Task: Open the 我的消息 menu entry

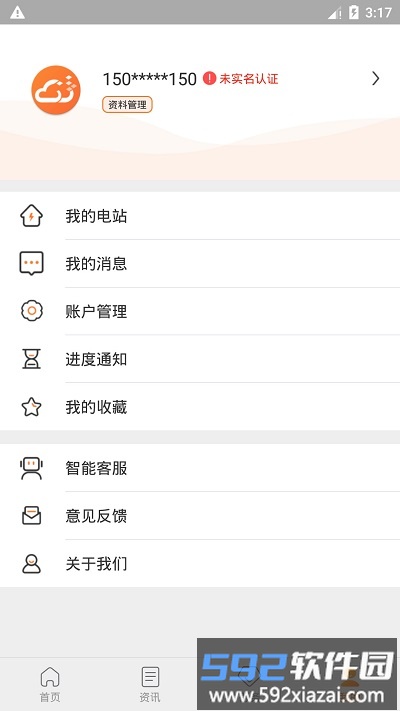Action: point(200,263)
